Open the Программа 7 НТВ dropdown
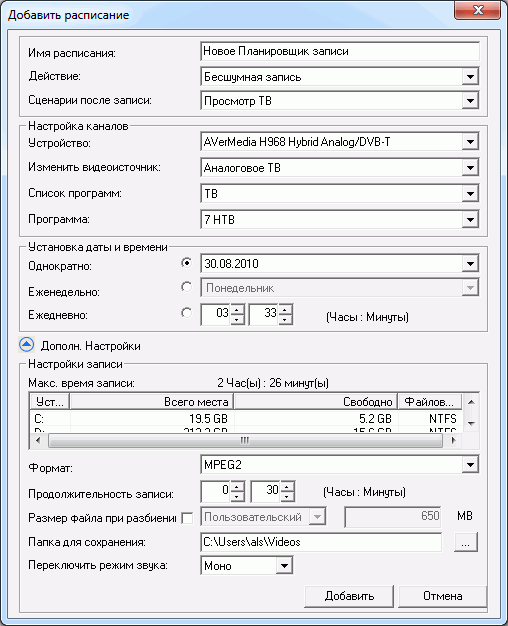 coord(470,219)
